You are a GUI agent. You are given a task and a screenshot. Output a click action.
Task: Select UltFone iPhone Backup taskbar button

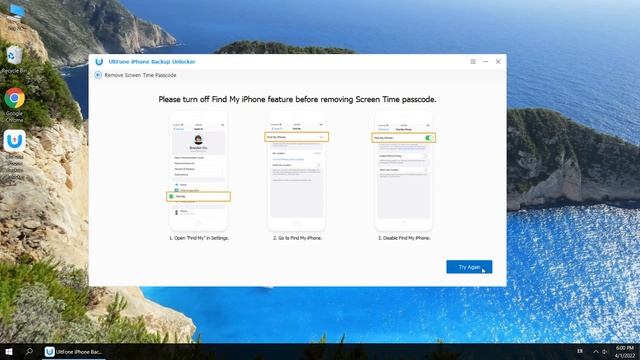pos(74,352)
